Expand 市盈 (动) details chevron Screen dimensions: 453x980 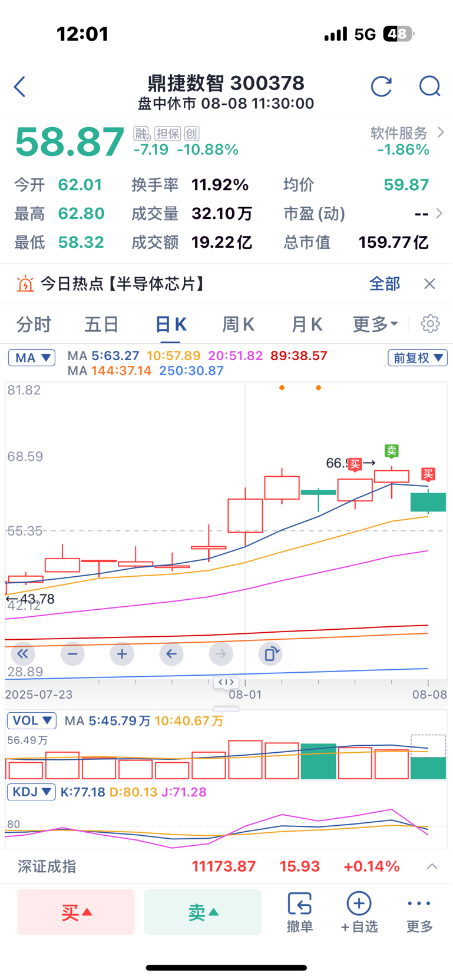[439, 213]
